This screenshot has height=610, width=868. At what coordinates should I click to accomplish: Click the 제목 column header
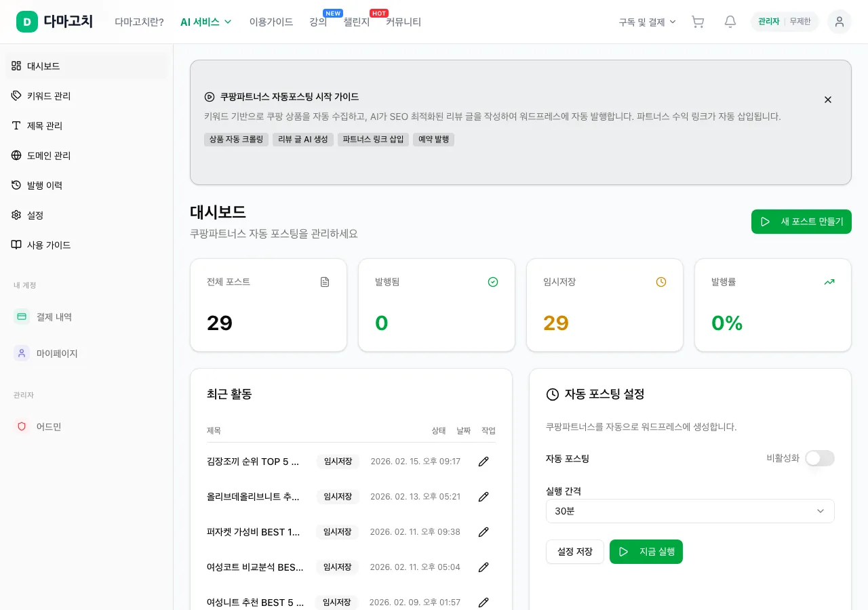(x=214, y=430)
